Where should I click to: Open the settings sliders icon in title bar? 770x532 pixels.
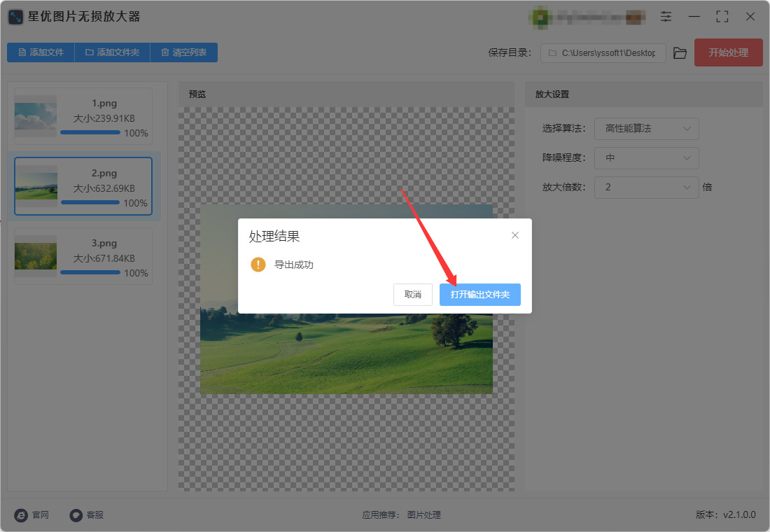click(x=666, y=17)
